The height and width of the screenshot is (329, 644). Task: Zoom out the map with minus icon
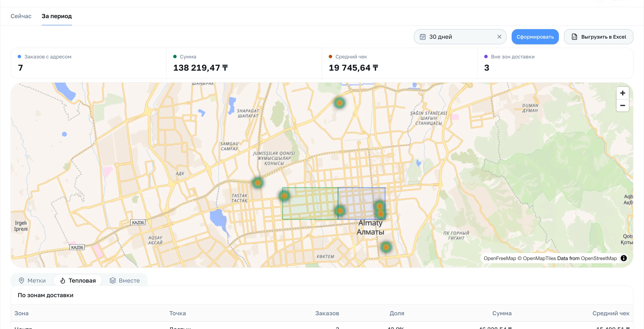click(x=623, y=105)
